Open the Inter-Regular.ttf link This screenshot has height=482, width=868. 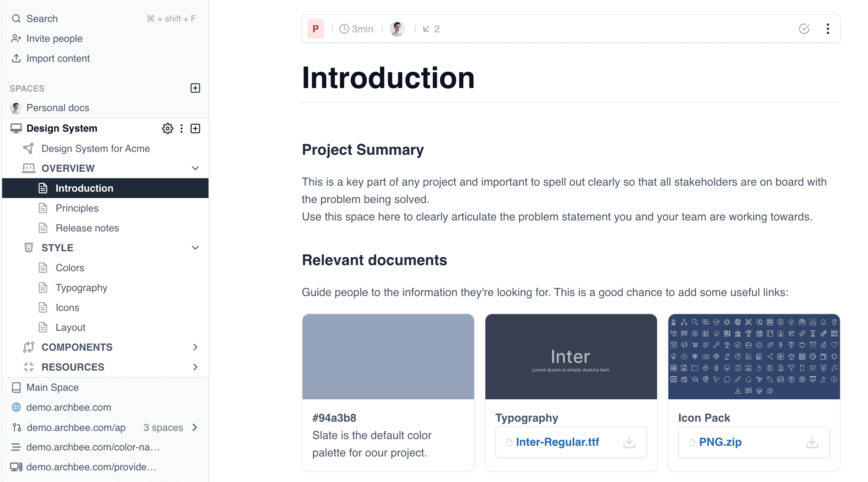[557, 442]
